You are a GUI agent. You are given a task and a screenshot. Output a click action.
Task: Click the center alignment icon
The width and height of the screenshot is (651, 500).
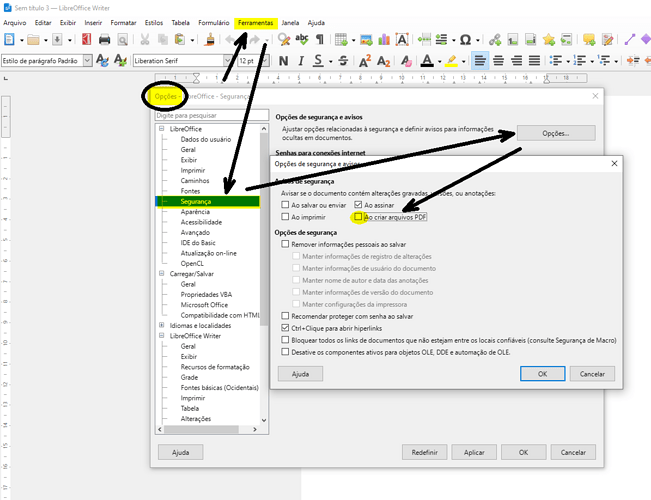click(x=501, y=60)
